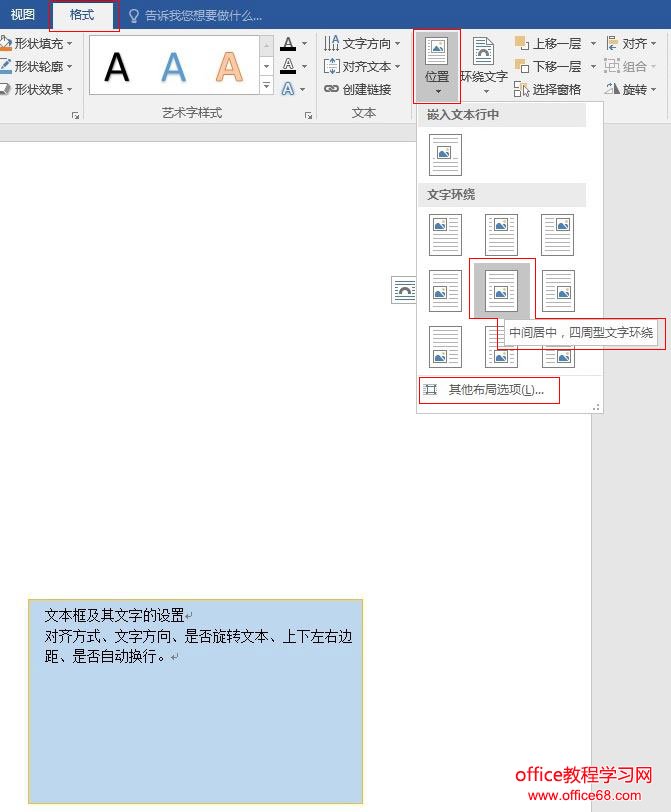Click 上移一层 bring forward
671x812 pixels.
point(548,44)
